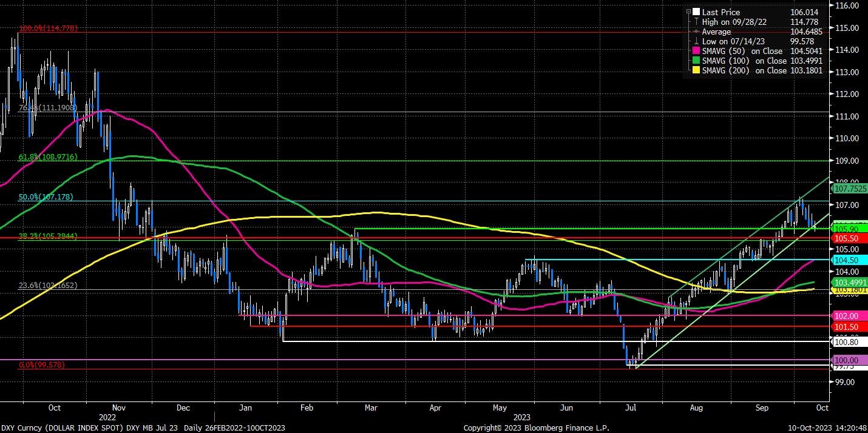Click the purple 100.00 level tag
Viewport: 868px width, 433px height.
click(847, 360)
